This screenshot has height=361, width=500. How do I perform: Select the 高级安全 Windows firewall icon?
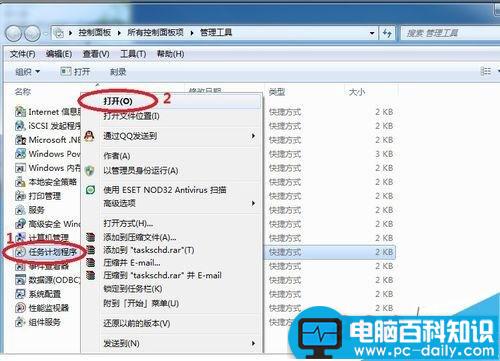tap(20, 224)
